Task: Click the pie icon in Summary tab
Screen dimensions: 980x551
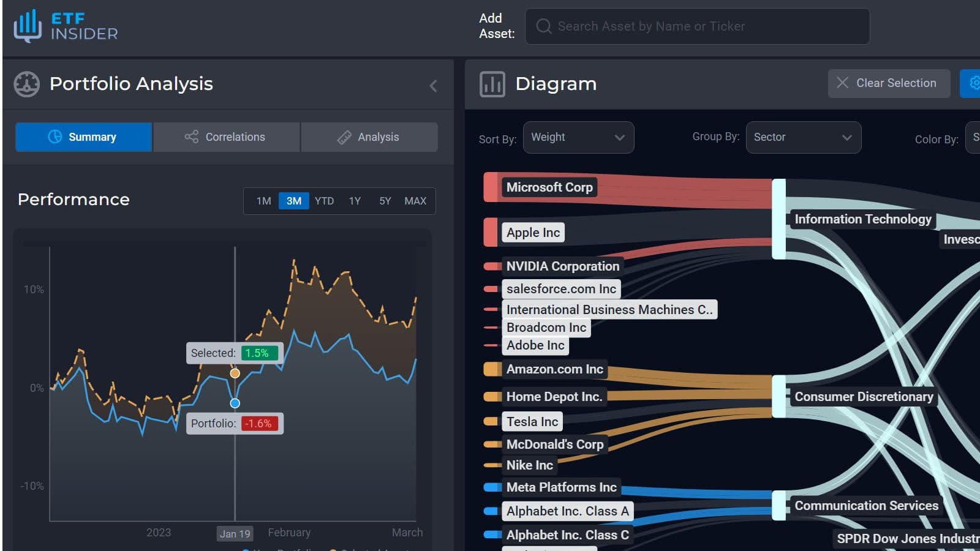Action: (55, 137)
